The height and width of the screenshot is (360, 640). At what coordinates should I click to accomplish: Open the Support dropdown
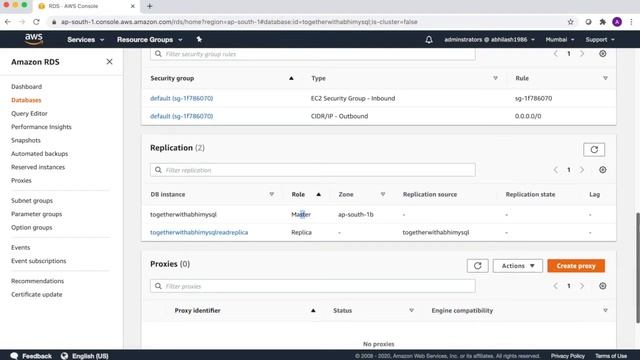point(600,40)
